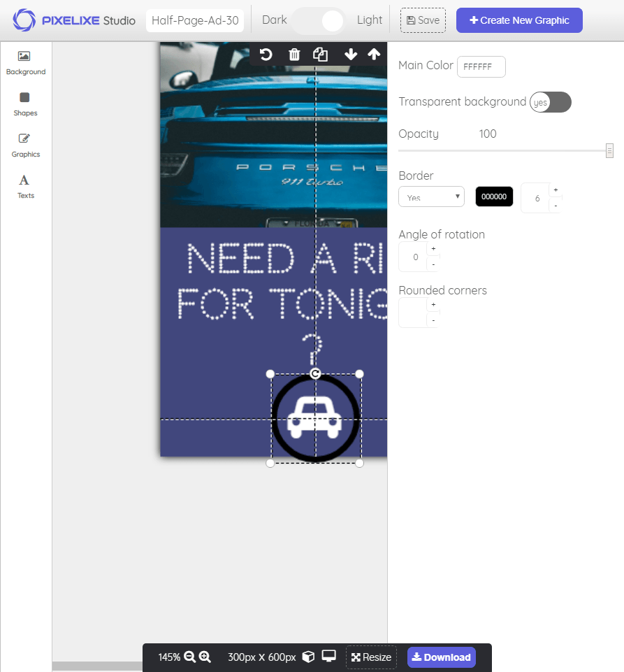This screenshot has width=624, height=672.
Task: Click the black border color swatch
Action: click(x=494, y=196)
